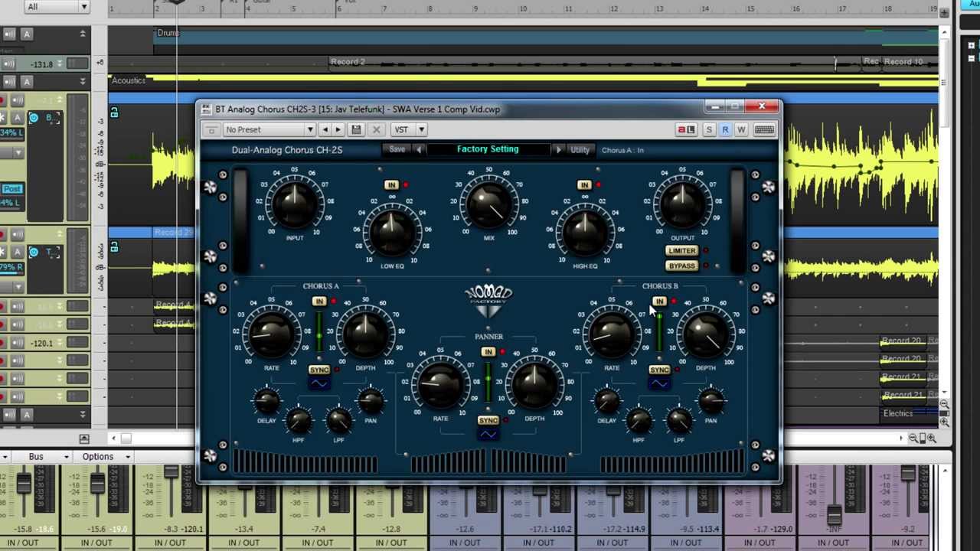980x551 pixels.
Task: Open the All filter dropdown at top left
Action: coord(57,7)
